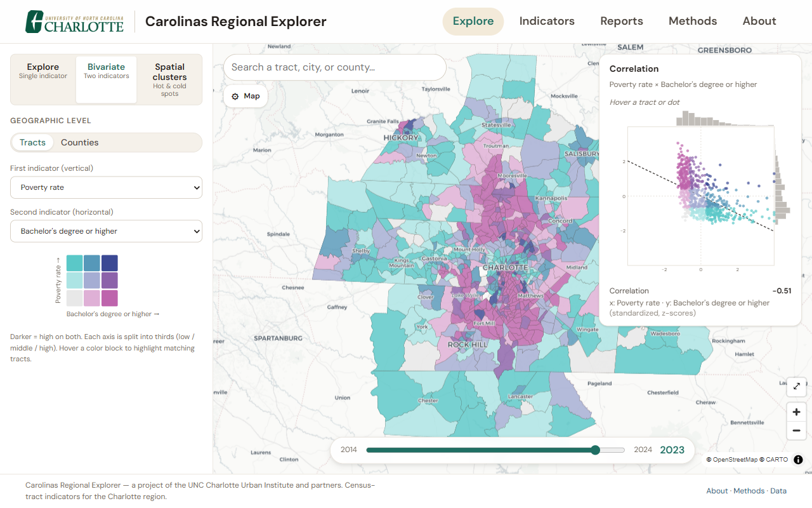Screen dimensions: 812x508
Task: Click the ROCK HILL label on the map
Action: [468, 345]
